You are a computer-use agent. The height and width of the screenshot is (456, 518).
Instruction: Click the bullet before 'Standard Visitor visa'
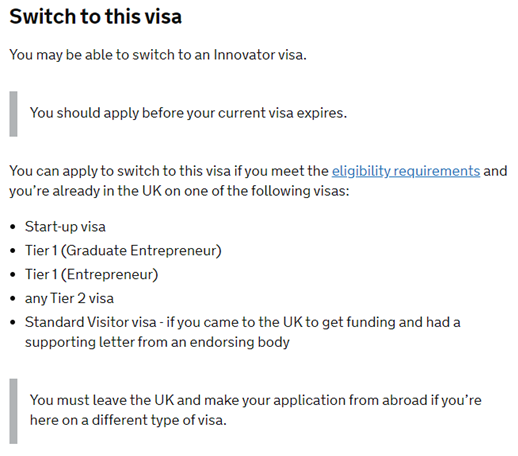[x=13, y=323]
